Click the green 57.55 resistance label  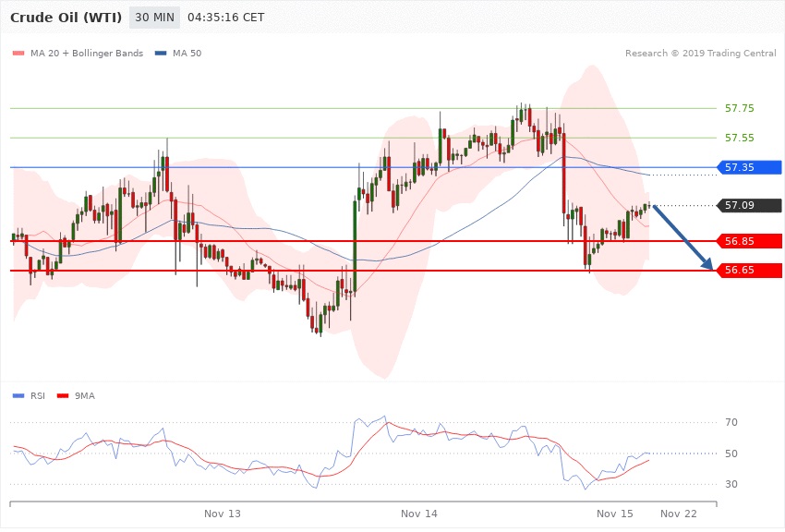tap(739, 138)
